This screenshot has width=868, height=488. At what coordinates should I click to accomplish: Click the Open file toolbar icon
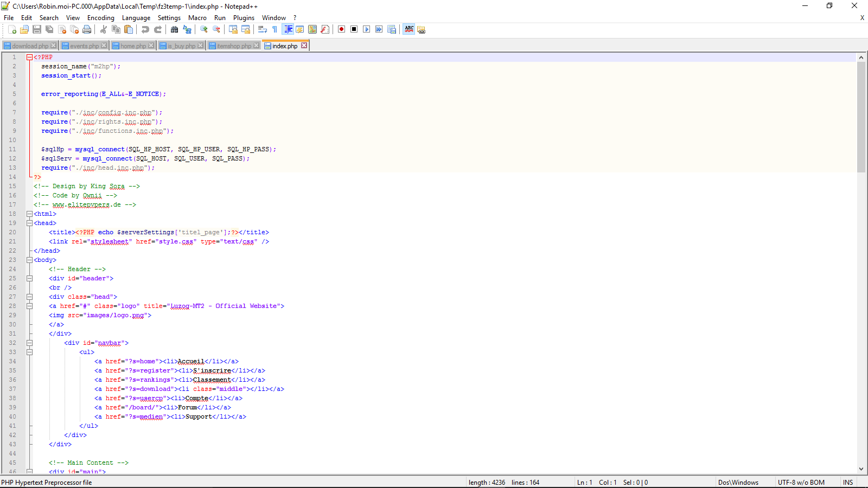tap(24, 29)
